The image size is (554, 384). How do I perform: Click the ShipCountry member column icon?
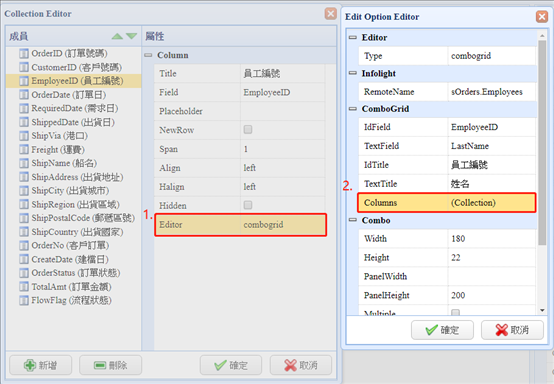[x=24, y=232]
